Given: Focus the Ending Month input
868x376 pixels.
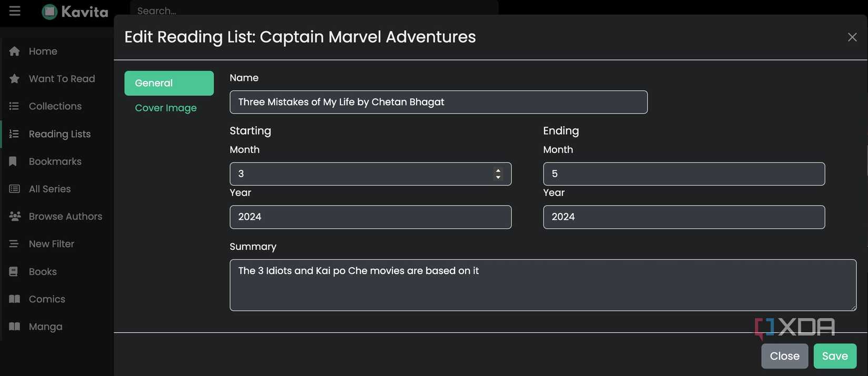Looking at the screenshot, I should [683, 174].
